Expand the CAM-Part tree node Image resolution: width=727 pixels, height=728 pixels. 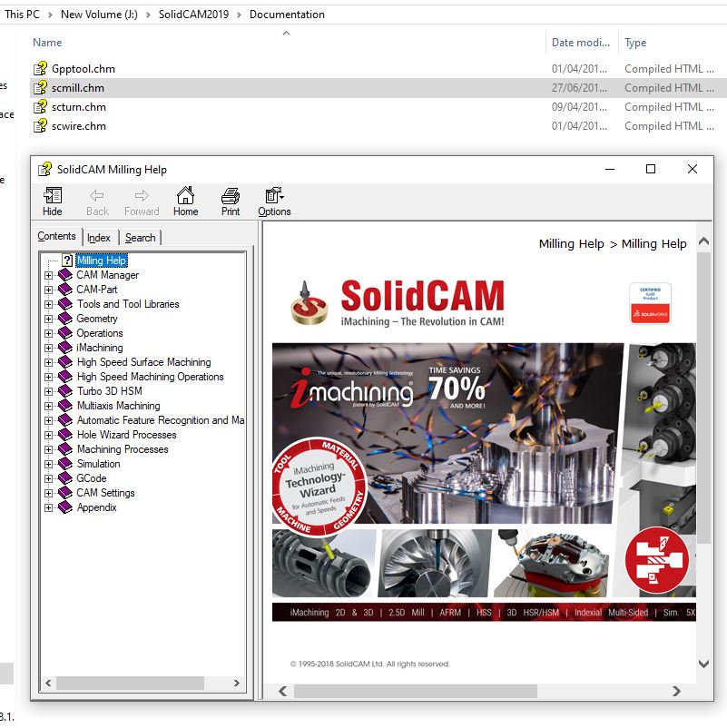pos(48,290)
